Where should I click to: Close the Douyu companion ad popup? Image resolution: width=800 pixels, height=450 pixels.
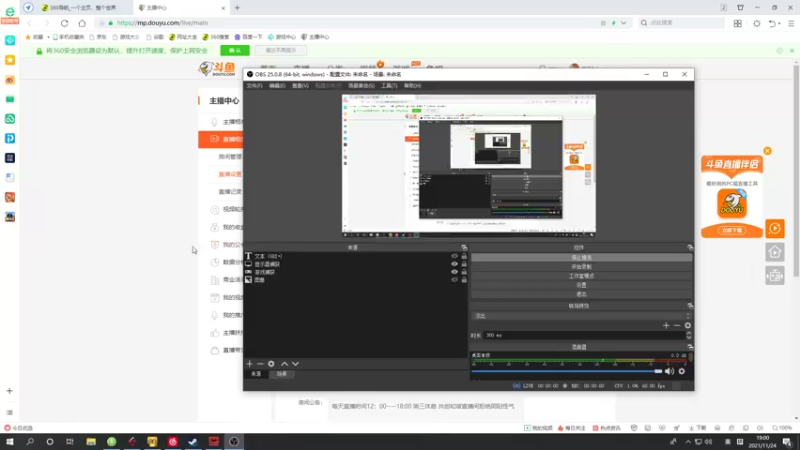[767, 151]
